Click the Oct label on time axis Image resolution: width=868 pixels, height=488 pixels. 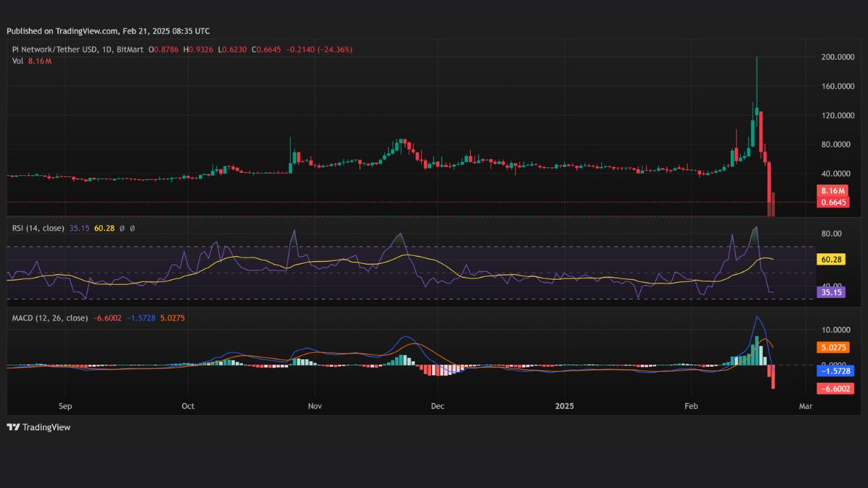(188, 406)
